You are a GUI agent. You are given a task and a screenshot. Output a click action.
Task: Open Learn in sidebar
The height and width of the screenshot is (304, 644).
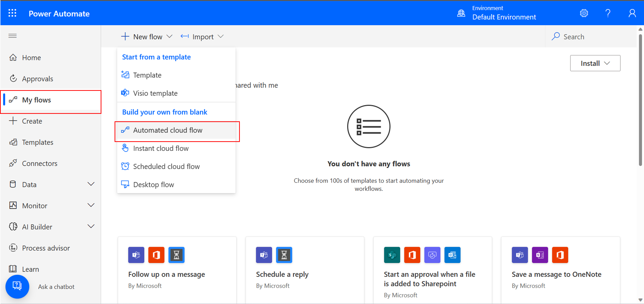(51, 269)
